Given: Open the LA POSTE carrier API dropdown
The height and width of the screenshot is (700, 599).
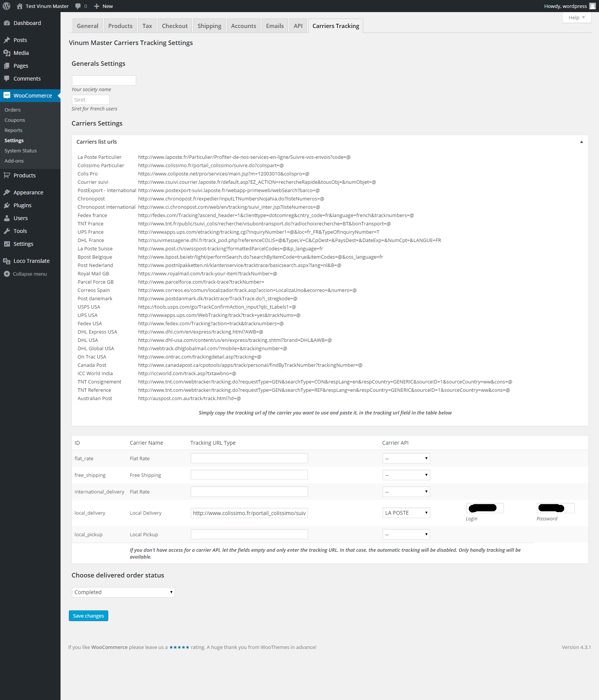Looking at the screenshot, I should click(x=406, y=513).
